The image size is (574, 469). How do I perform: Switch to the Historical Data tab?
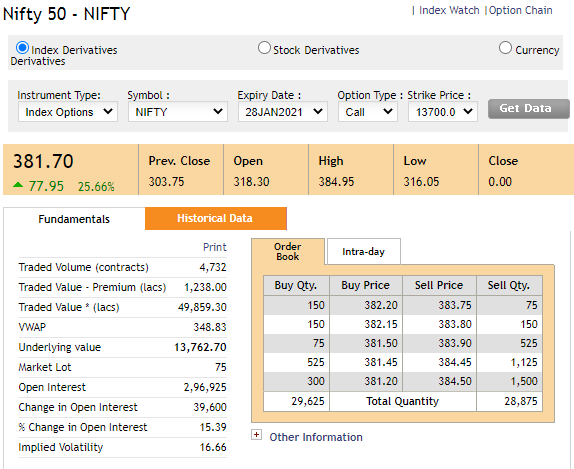216,219
